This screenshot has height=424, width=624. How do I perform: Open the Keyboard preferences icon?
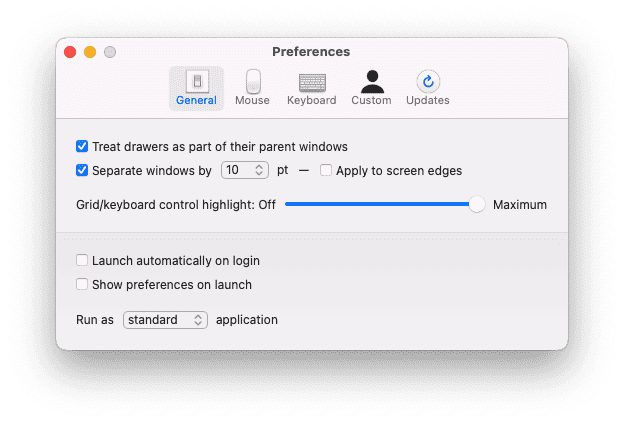(311, 83)
